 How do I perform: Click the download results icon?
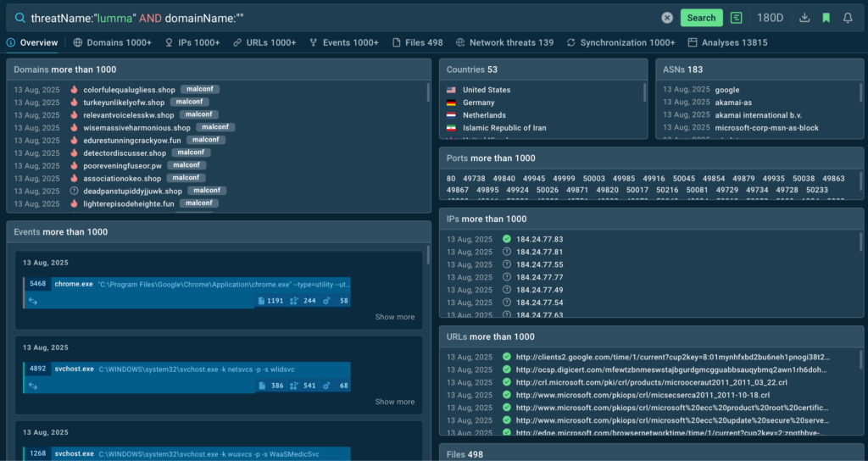point(804,18)
